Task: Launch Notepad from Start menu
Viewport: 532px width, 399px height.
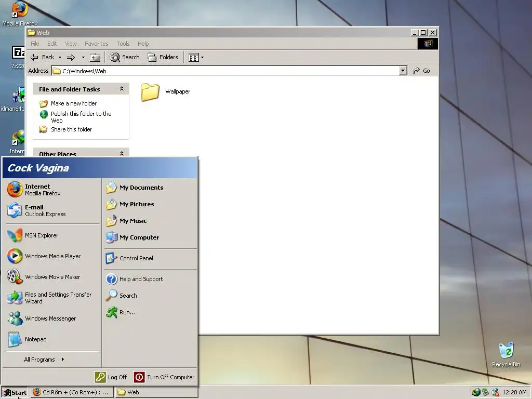Action: pyautogui.click(x=52, y=339)
